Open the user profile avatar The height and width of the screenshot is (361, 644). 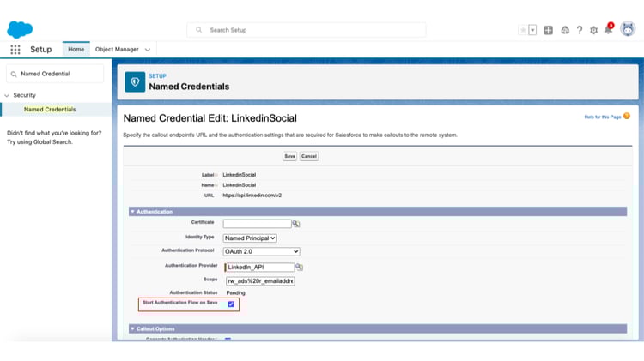pyautogui.click(x=628, y=29)
